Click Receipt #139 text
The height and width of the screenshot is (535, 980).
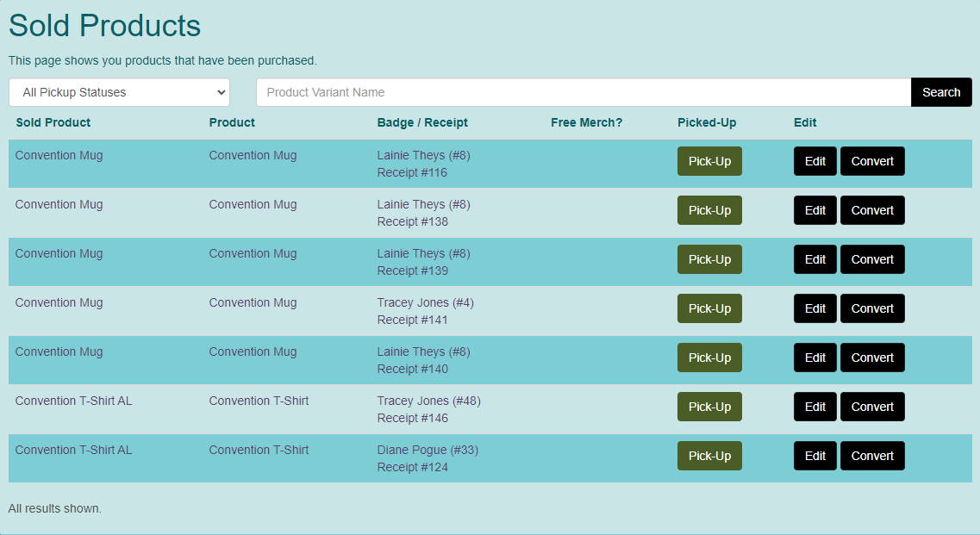[x=413, y=271]
